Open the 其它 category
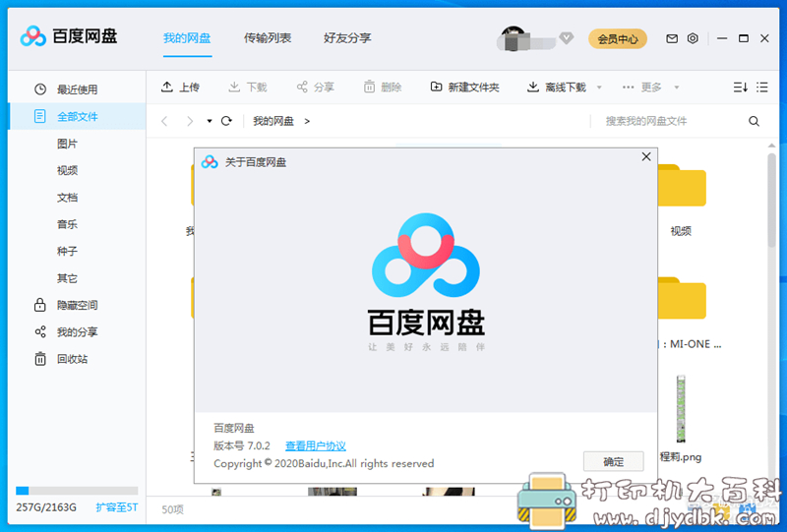This screenshot has width=787, height=532. coord(67,278)
